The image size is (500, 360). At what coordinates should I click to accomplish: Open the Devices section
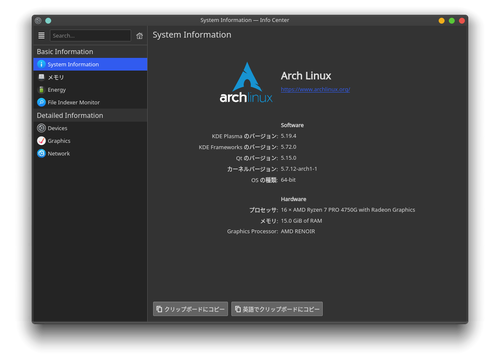click(90, 128)
